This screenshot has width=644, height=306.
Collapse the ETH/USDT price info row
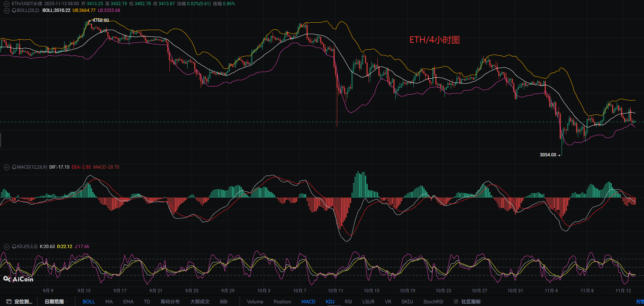[x=6, y=4]
